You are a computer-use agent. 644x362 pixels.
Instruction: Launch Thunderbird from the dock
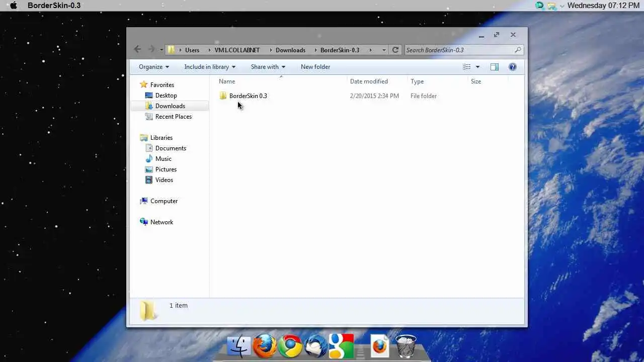[316, 346]
